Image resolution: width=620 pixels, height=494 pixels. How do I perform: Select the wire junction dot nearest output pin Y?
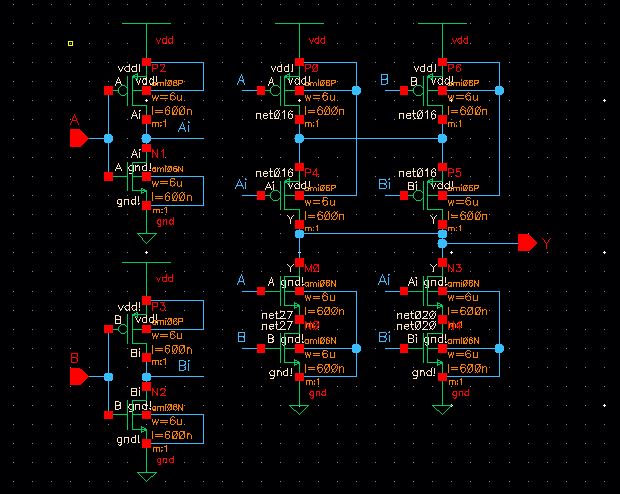[x=442, y=243]
